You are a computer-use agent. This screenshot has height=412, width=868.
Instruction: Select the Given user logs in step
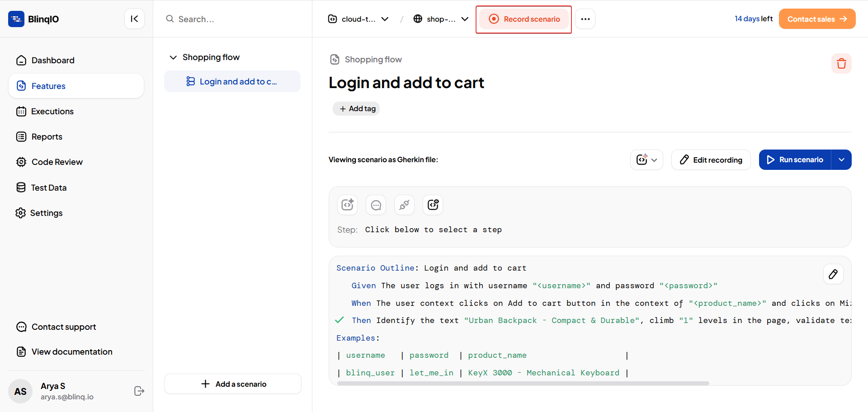pos(534,286)
